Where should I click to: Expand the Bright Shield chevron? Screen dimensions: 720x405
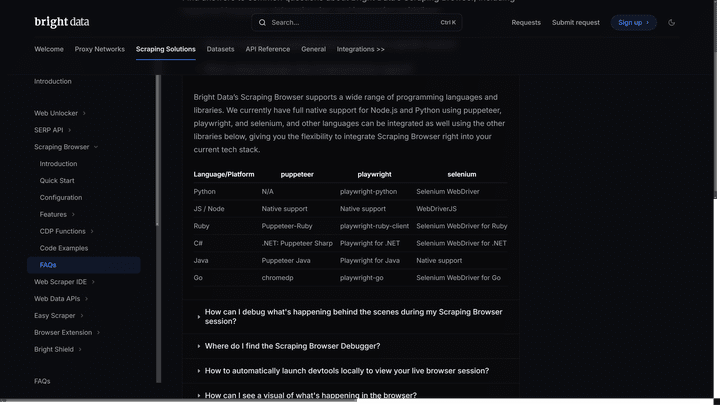(80, 349)
